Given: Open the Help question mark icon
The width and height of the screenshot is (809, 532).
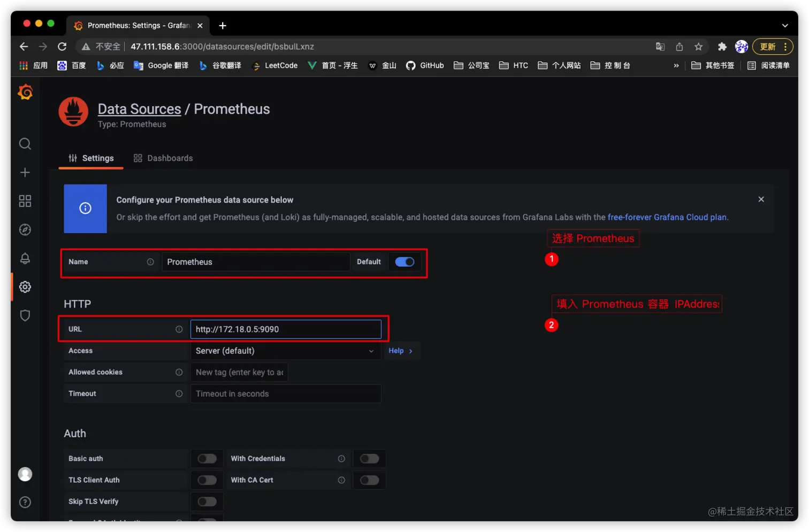Looking at the screenshot, I should pyautogui.click(x=25, y=502).
